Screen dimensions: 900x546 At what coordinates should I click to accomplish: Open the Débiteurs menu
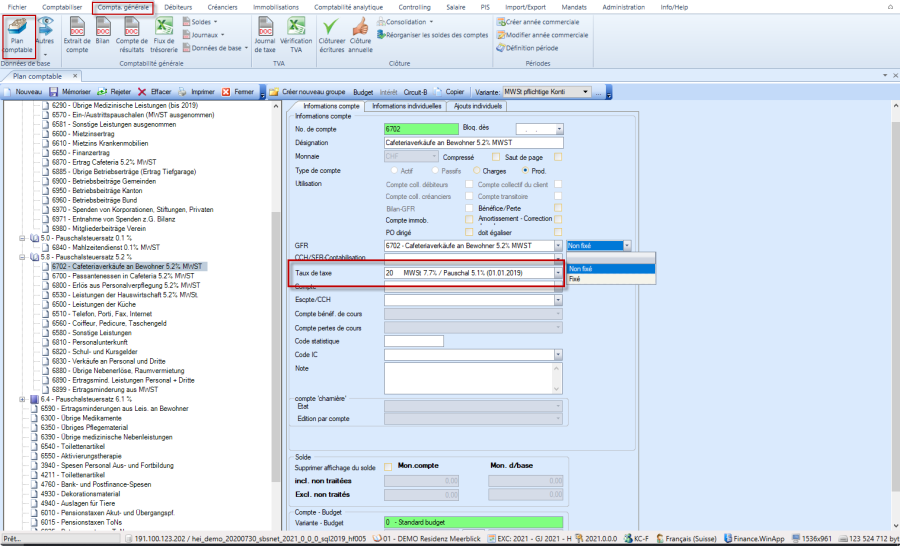tap(178, 7)
